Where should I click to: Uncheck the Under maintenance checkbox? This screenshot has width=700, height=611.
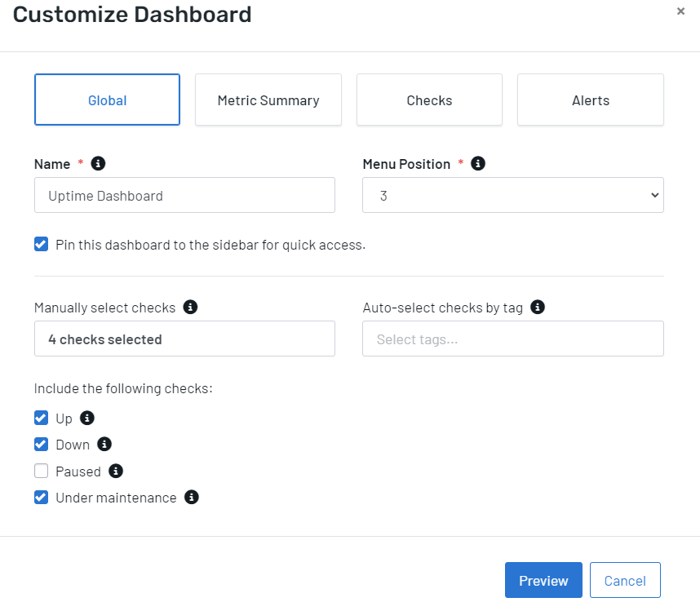pos(41,497)
